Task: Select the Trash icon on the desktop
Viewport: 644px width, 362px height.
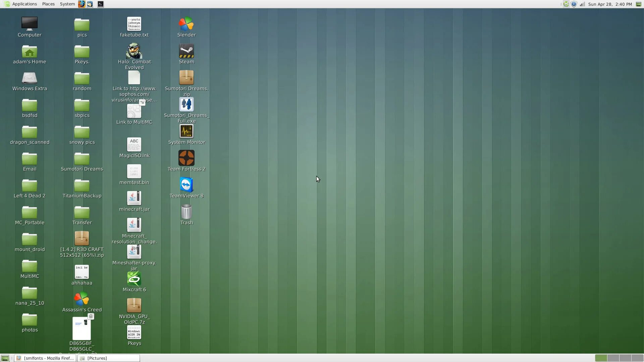Action: [186, 212]
